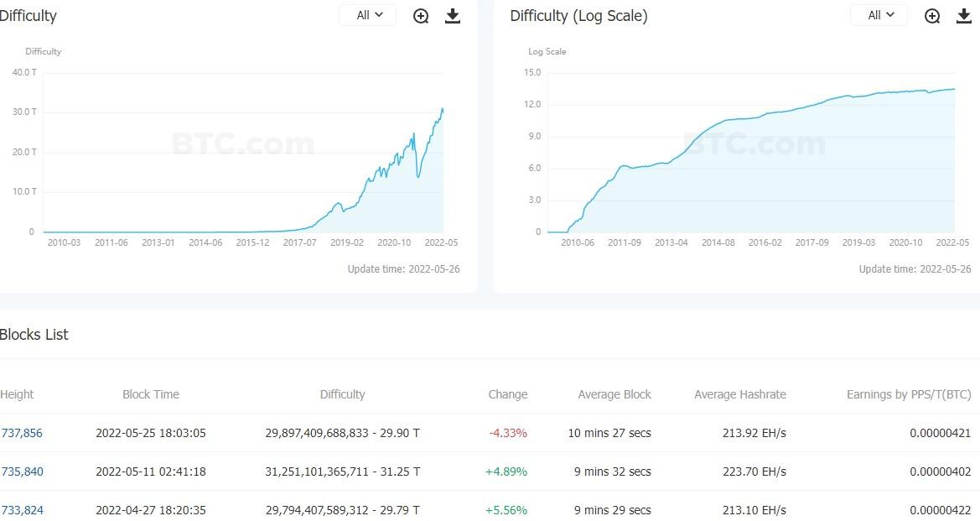
Task: Click the Average Block column header
Action: tap(614, 394)
